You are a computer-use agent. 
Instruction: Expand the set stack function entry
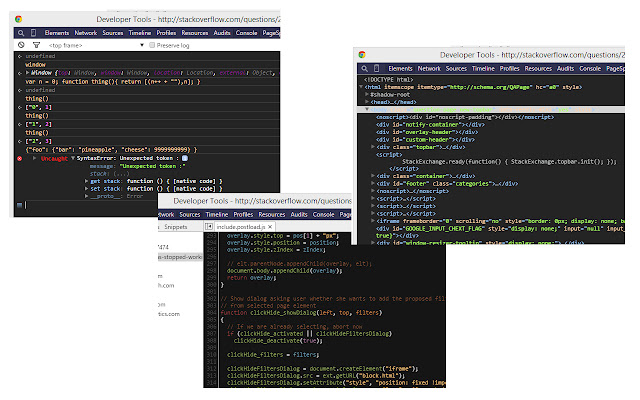(87, 189)
